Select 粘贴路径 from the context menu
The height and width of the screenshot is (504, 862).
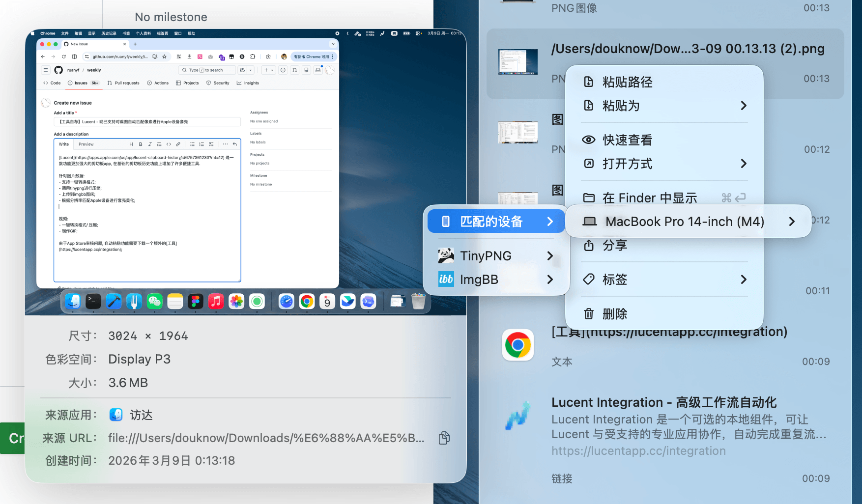click(627, 82)
